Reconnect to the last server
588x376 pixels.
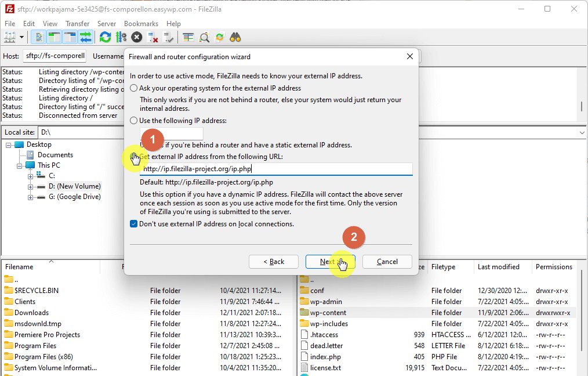tap(168, 37)
